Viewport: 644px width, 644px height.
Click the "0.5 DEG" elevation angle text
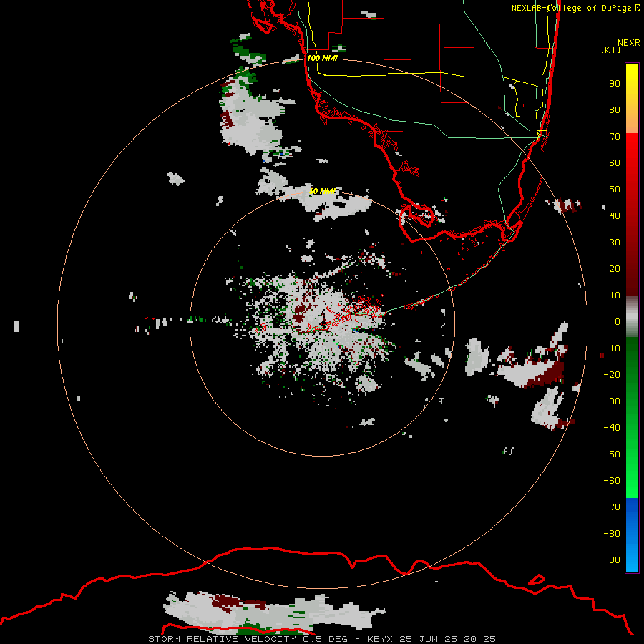point(326,639)
